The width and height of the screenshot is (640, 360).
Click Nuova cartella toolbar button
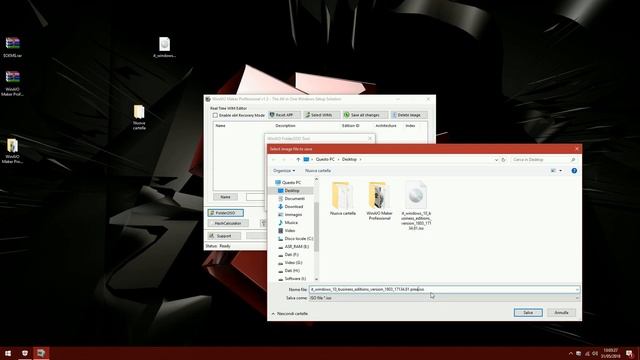(318, 171)
